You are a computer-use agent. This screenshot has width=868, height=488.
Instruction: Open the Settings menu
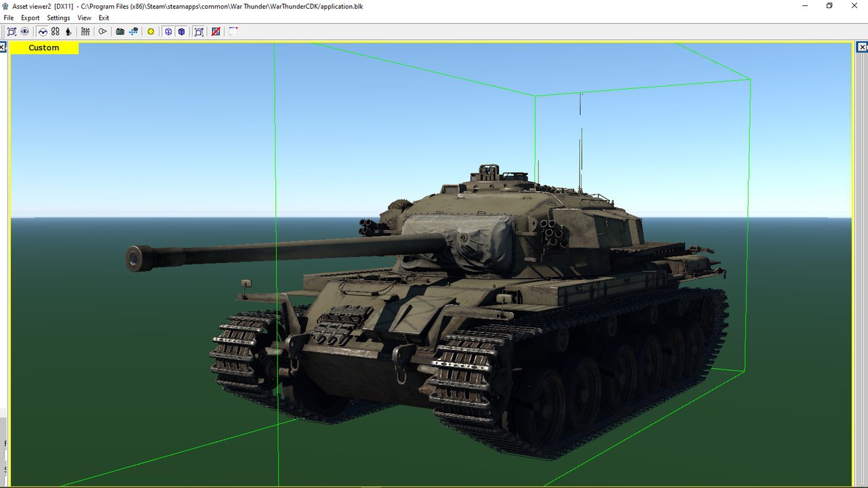(58, 18)
